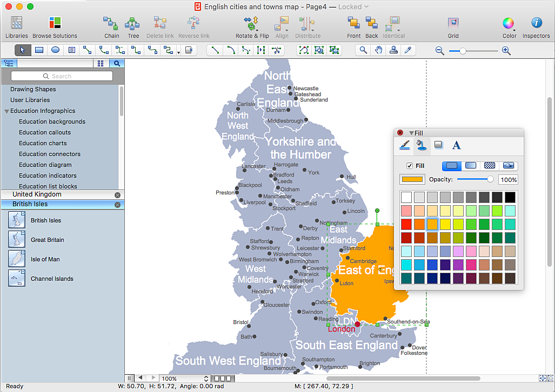Image resolution: width=555 pixels, height=392 pixels.
Task: Switch to the text formatting tab in Fill panel
Action: [x=456, y=145]
